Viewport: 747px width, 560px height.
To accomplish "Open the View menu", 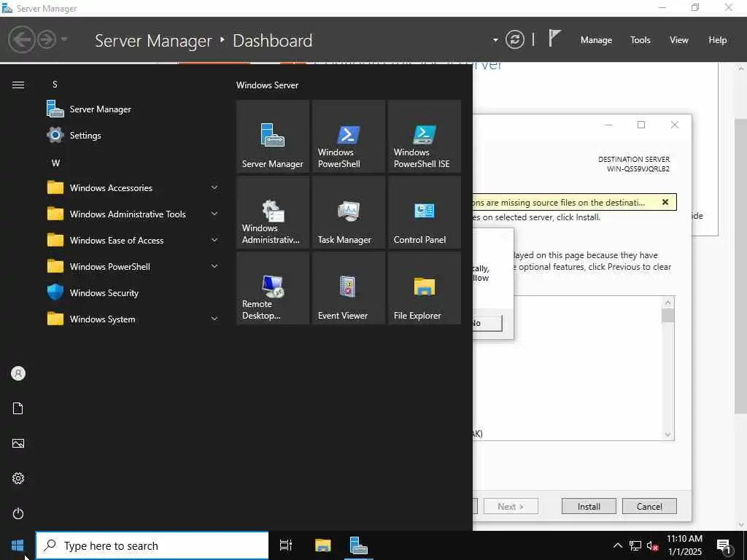I will 679,40.
